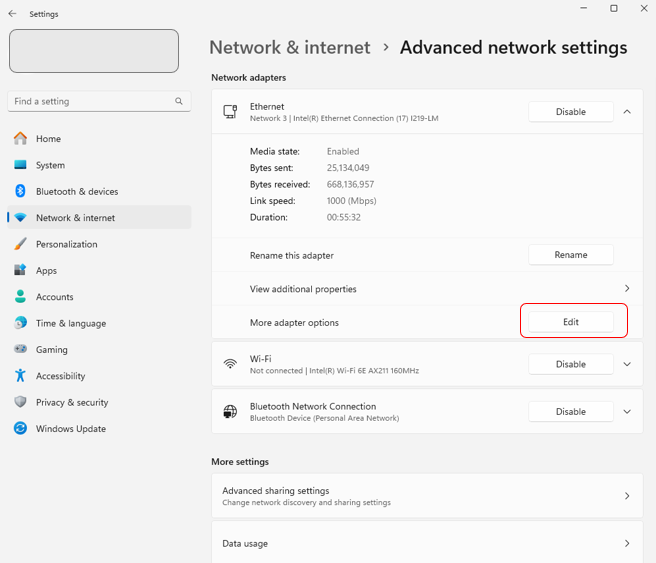Click the Windows Update icon
The width and height of the screenshot is (656, 563).
click(20, 429)
